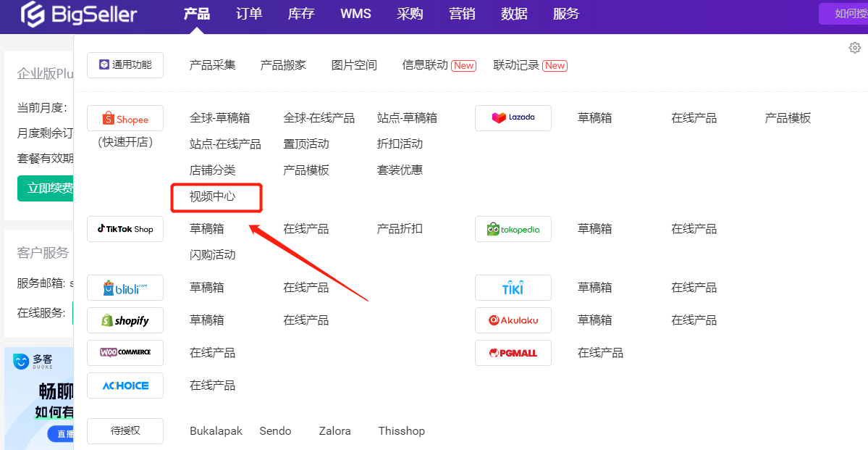
Task: Click the Shopee platform icon
Action: tap(125, 117)
